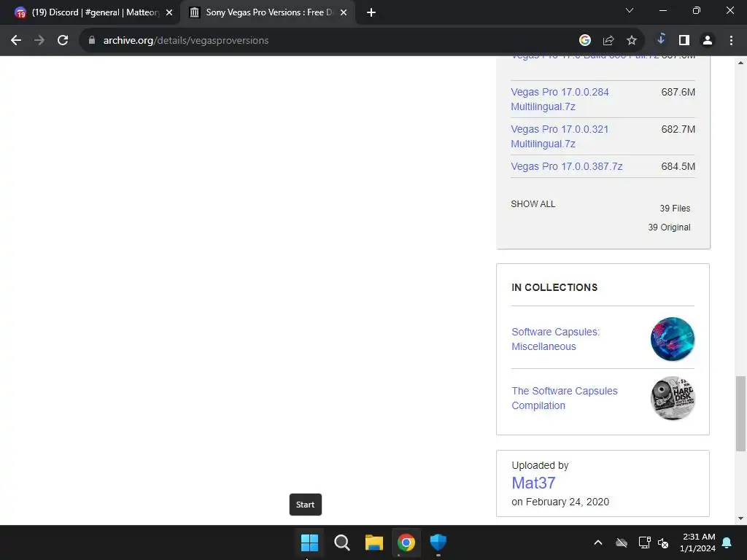
Task: Open the network status tray icon
Action: (x=644, y=542)
